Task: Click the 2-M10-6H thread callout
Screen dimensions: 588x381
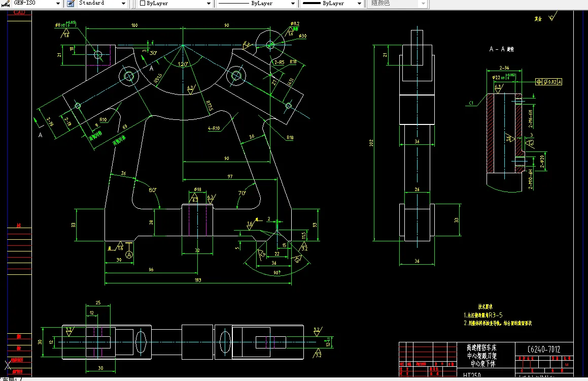Action: 530,179
